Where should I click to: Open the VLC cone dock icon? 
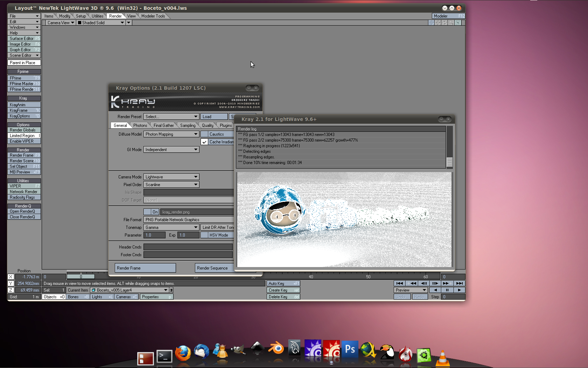tap(442, 358)
